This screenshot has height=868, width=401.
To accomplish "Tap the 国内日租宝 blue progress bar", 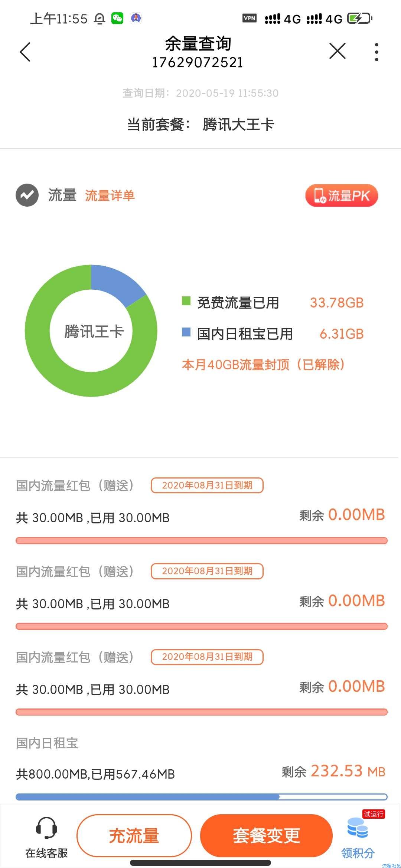I will 202,797.
